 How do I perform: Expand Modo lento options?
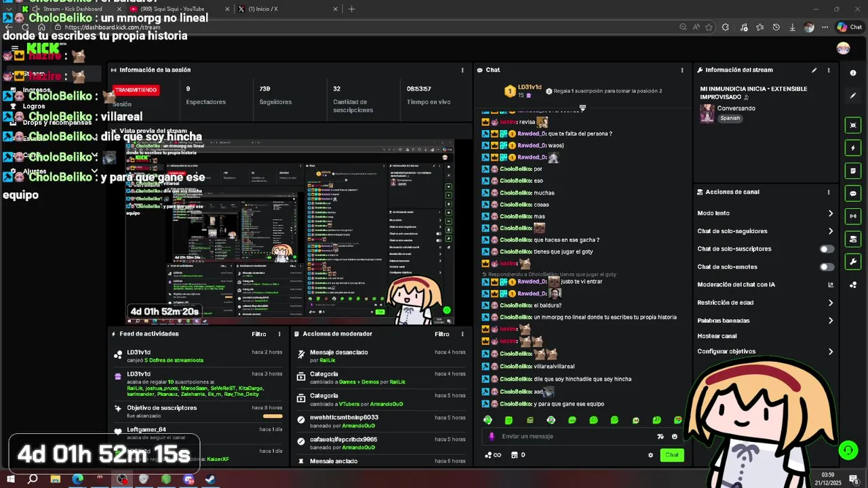pyautogui.click(x=830, y=213)
